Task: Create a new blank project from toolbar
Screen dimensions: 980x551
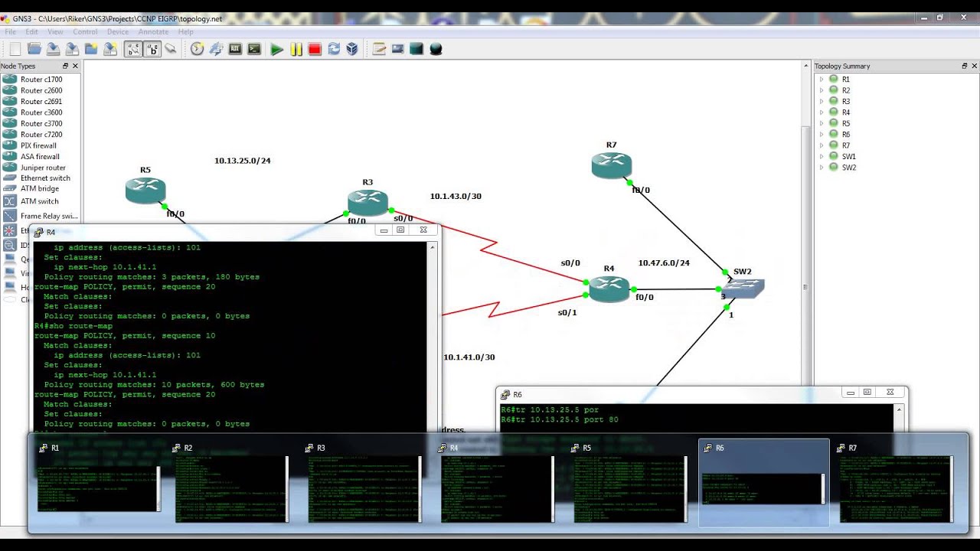Action: pyautogui.click(x=15, y=49)
